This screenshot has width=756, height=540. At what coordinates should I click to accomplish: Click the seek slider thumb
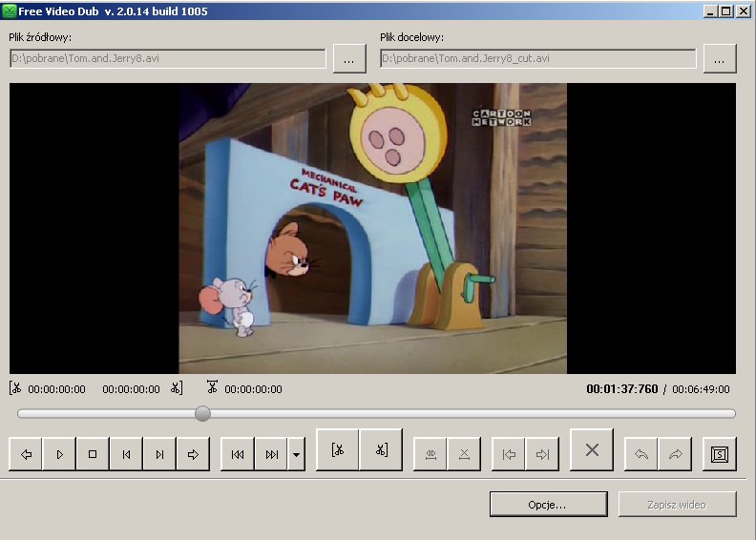[x=202, y=413]
